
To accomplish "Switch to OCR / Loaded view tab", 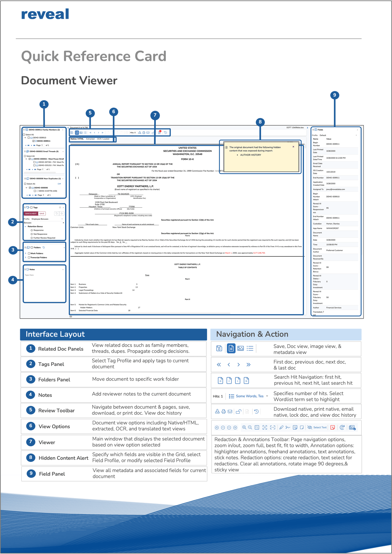I will [x=103, y=139].
